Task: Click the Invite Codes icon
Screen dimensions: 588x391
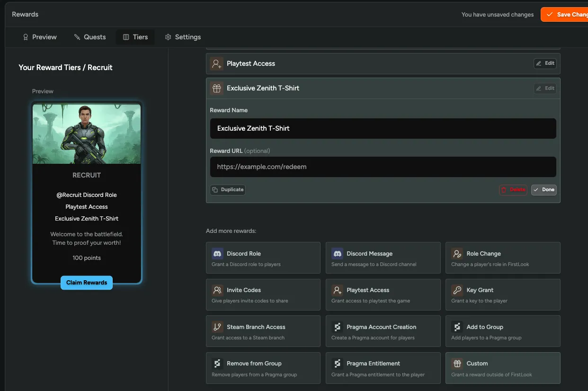Action: pyautogui.click(x=217, y=290)
